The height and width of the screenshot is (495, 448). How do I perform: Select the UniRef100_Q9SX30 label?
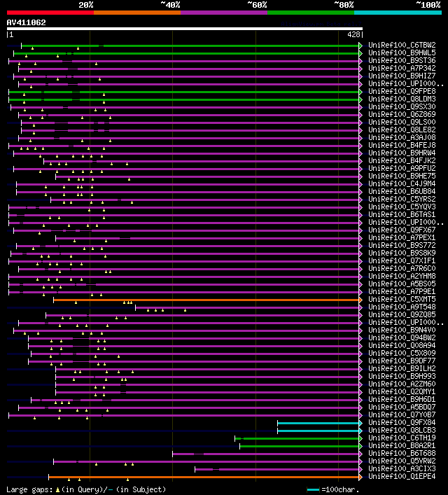[x=402, y=106]
